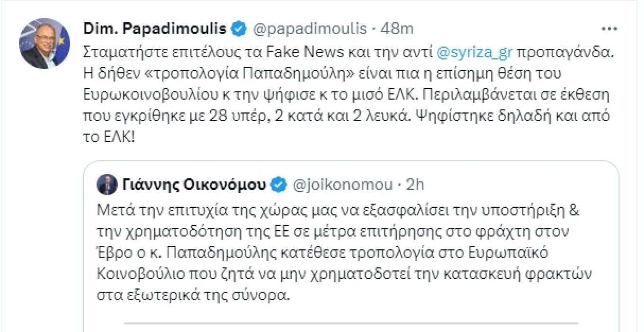Click the Dim. Papadimoulis display name

155,29
